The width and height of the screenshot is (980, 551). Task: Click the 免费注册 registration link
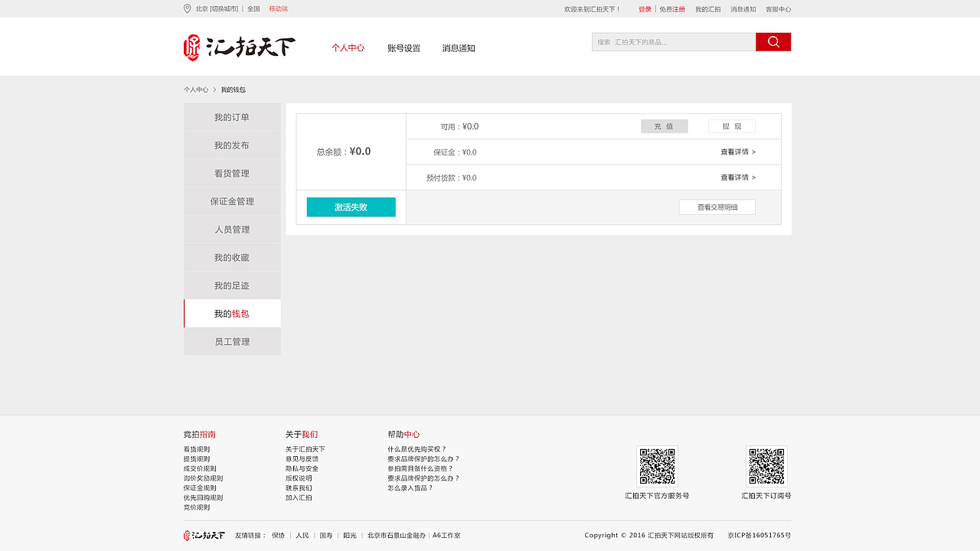pyautogui.click(x=671, y=9)
